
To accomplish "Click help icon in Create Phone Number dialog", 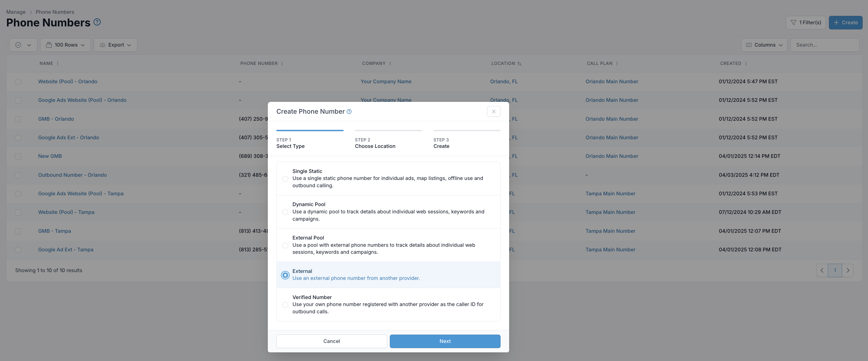I will [349, 112].
